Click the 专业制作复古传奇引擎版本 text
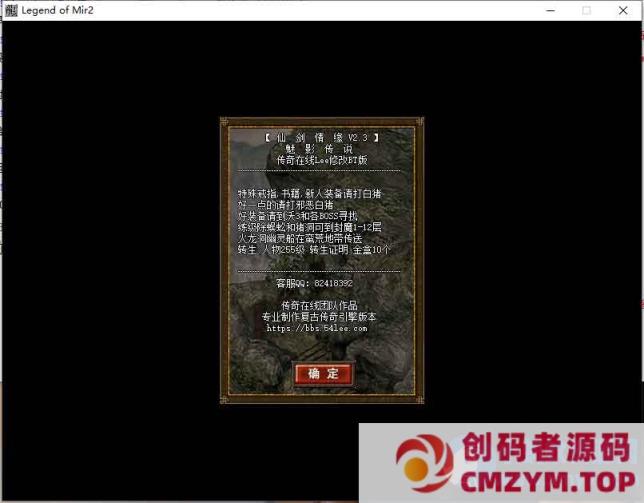This screenshot has width=644, height=503. 319,317
